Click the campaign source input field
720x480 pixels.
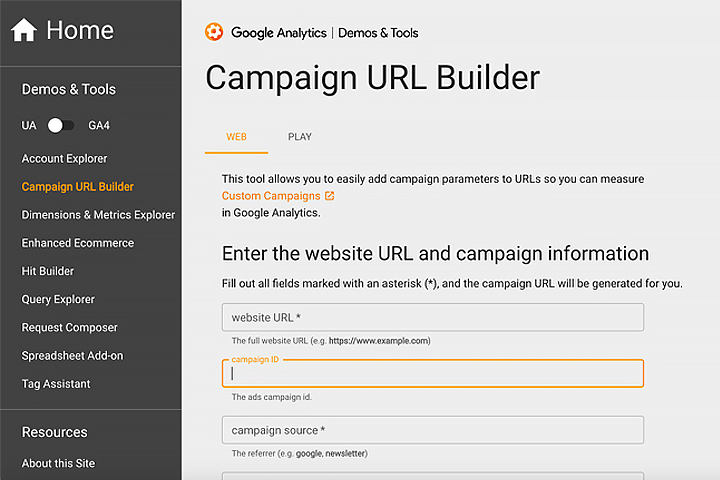(x=433, y=430)
